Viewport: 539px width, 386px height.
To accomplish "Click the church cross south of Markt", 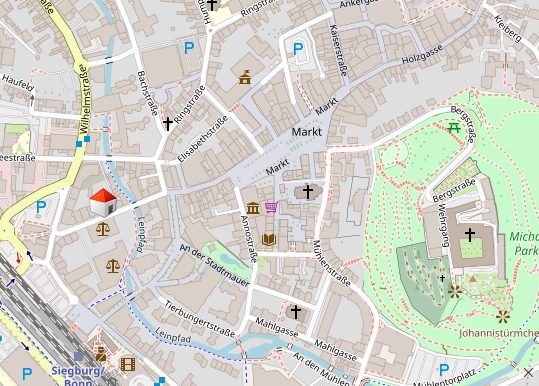I will (308, 192).
